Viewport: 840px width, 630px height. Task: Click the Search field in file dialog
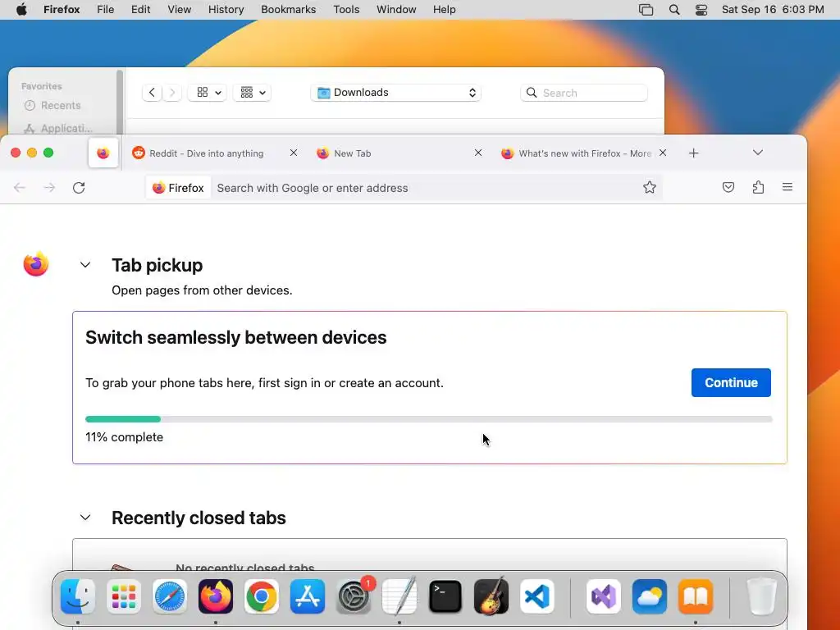click(584, 93)
